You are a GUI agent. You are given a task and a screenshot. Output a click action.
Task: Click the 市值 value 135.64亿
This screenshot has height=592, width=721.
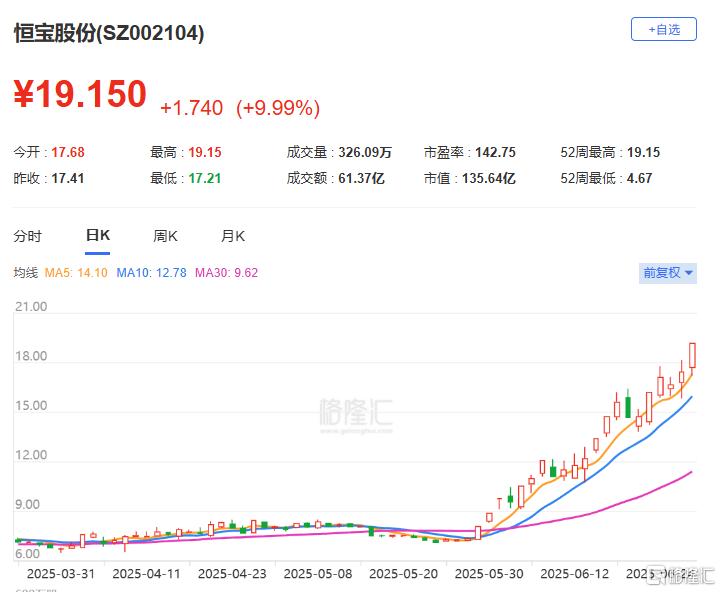488,178
